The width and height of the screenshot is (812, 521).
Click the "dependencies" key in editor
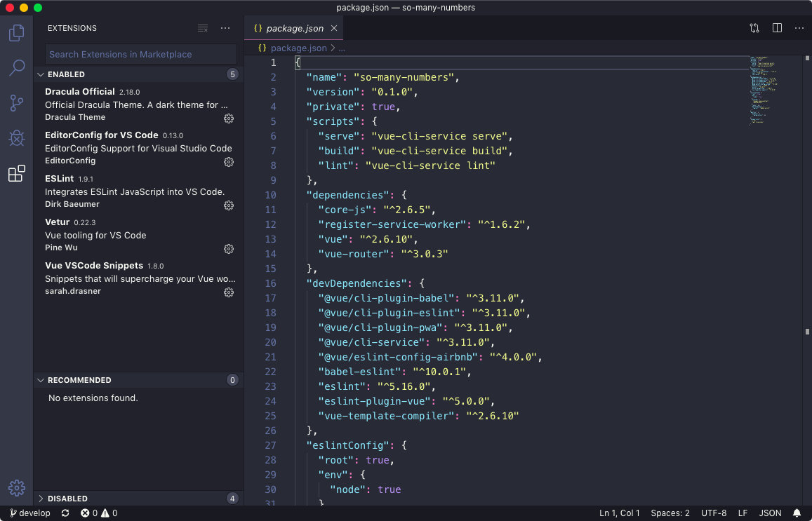tap(347, 195)
